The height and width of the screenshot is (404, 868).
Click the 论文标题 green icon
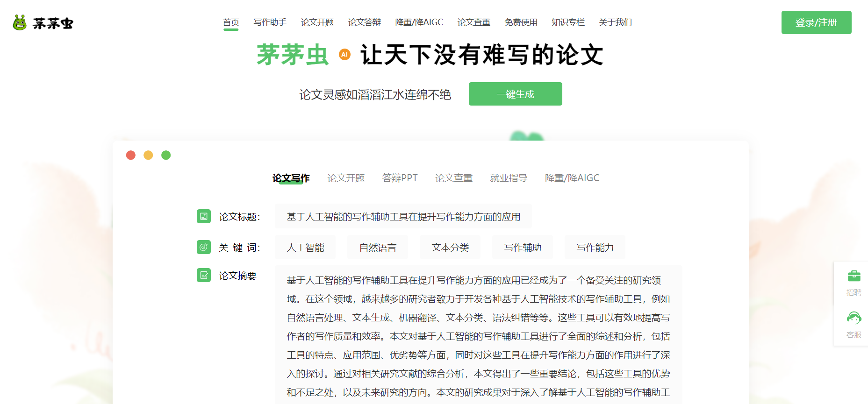click(204, 216)
